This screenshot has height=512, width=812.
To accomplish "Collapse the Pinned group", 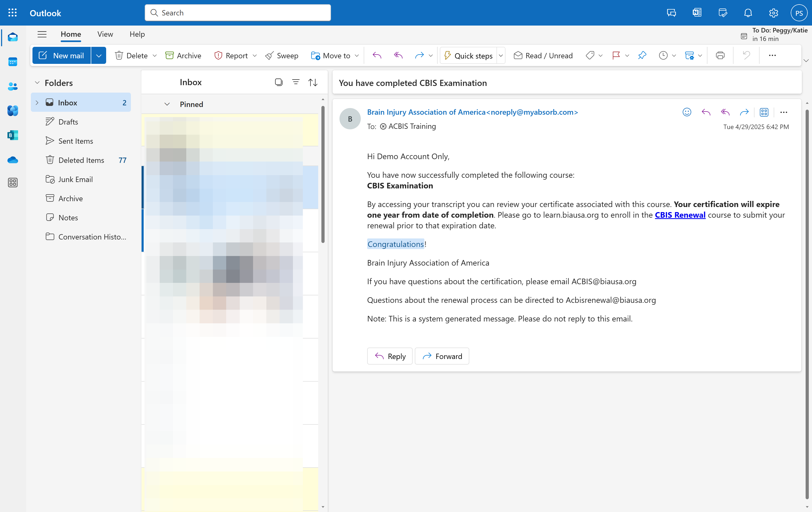I will click(x=167, y=104).
